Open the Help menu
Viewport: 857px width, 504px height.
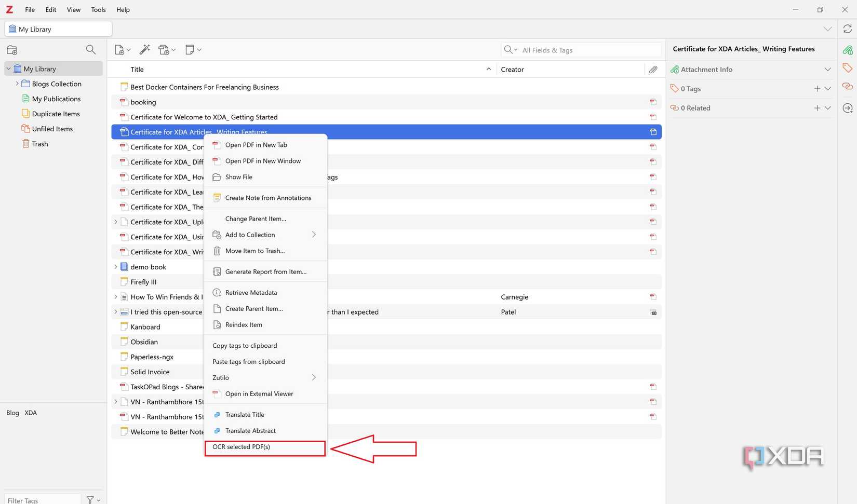(x=123, y=9)
